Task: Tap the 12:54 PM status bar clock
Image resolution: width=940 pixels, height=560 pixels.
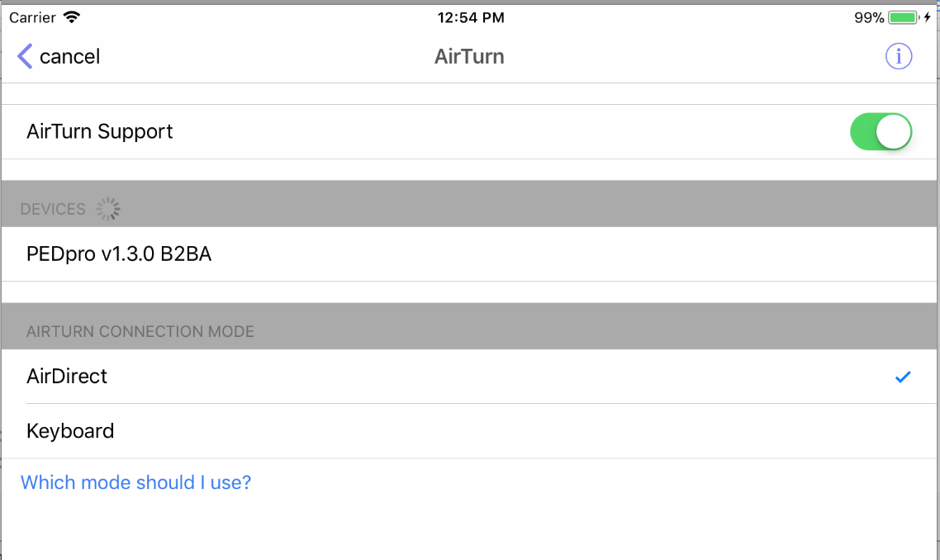Action: pos(470,17)
